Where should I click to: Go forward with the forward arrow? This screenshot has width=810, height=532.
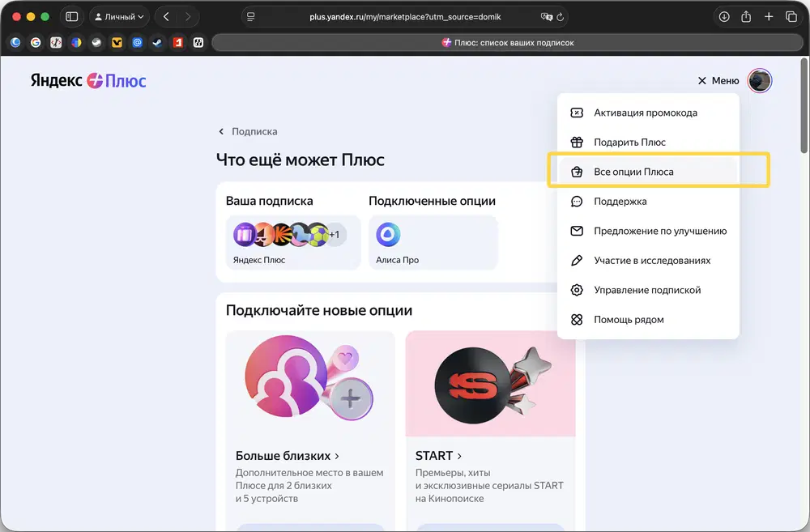pos(188,17)
